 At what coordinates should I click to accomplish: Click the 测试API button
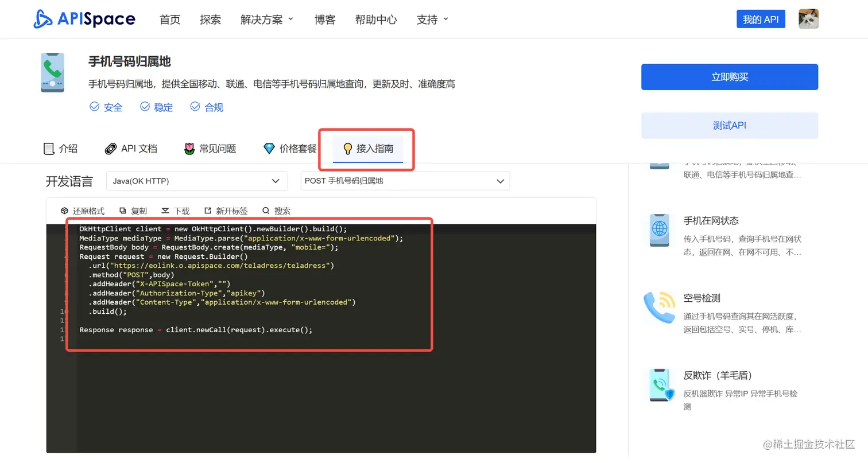[730, 125]
